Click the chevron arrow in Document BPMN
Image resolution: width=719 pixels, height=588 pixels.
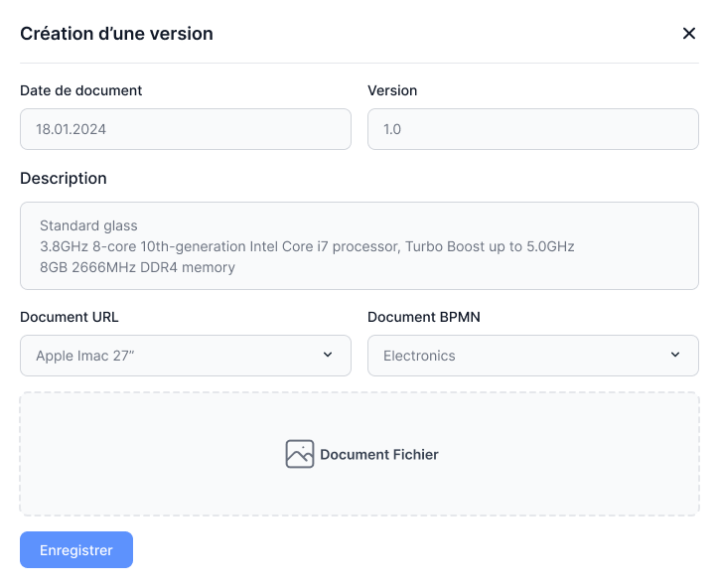pos(675,355)
